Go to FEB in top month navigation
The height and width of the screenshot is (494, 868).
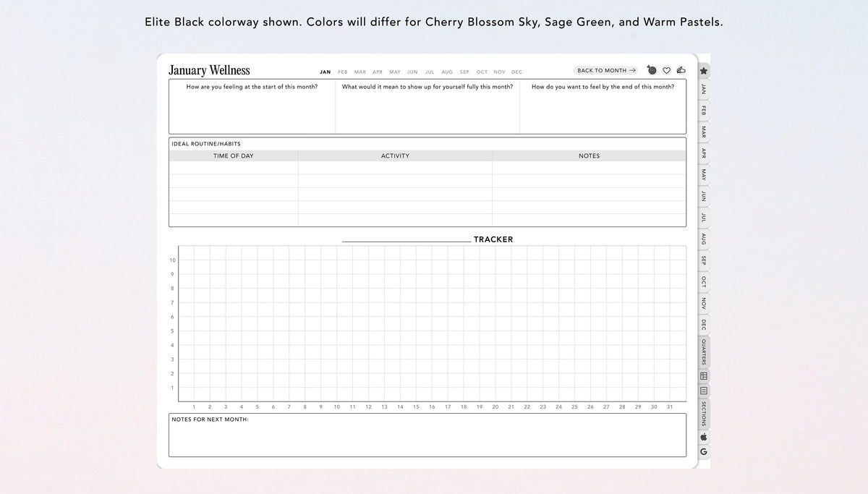343,72
